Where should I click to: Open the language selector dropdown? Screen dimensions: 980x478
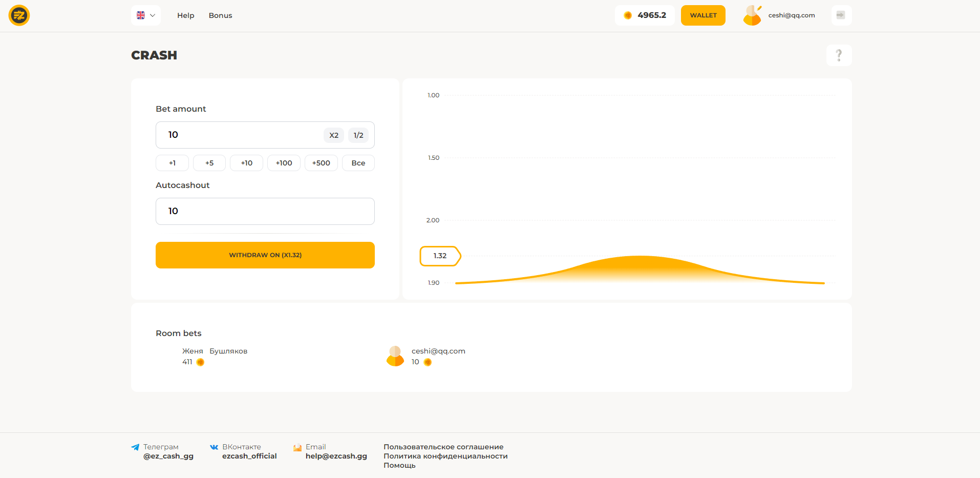[145, 15]
